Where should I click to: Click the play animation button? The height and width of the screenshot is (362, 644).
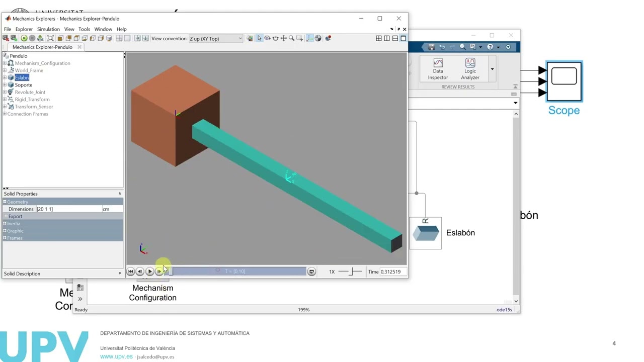coord(149,271)
